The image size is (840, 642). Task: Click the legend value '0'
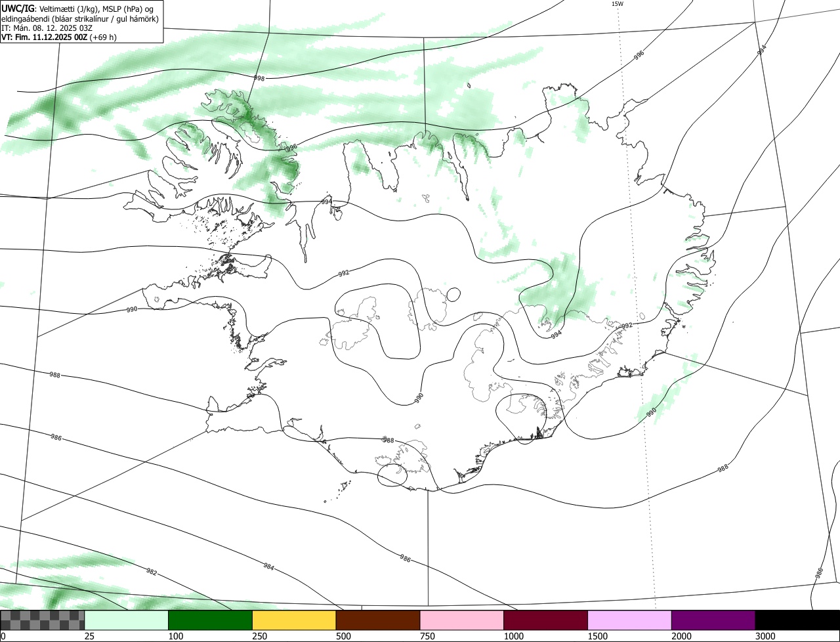(x=3, y=636)
